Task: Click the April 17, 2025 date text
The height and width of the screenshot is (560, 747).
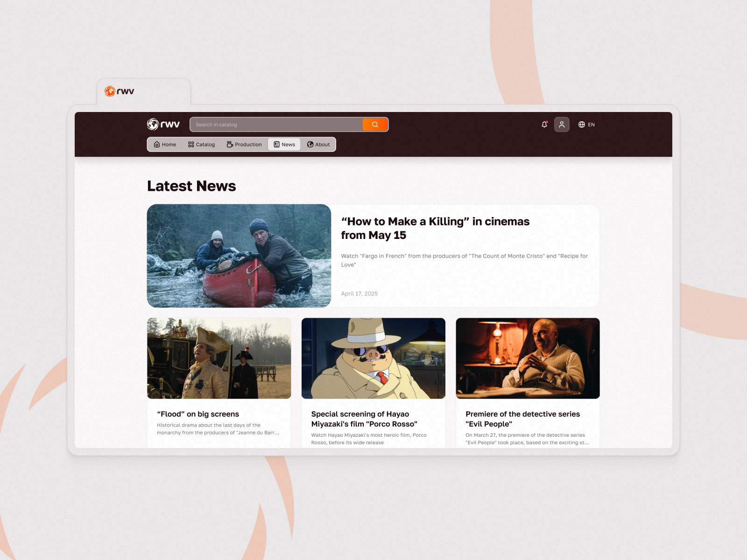Action: tap(359, 294)
